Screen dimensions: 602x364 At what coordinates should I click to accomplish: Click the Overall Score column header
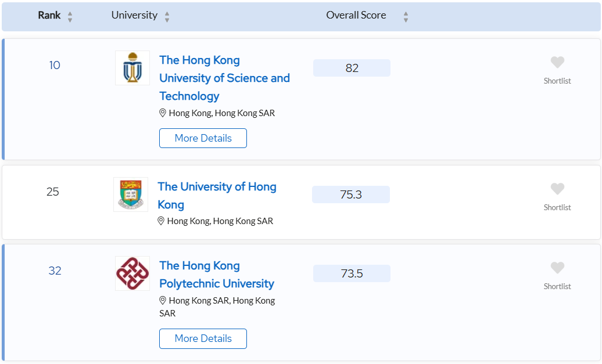[x=356, y=15]
